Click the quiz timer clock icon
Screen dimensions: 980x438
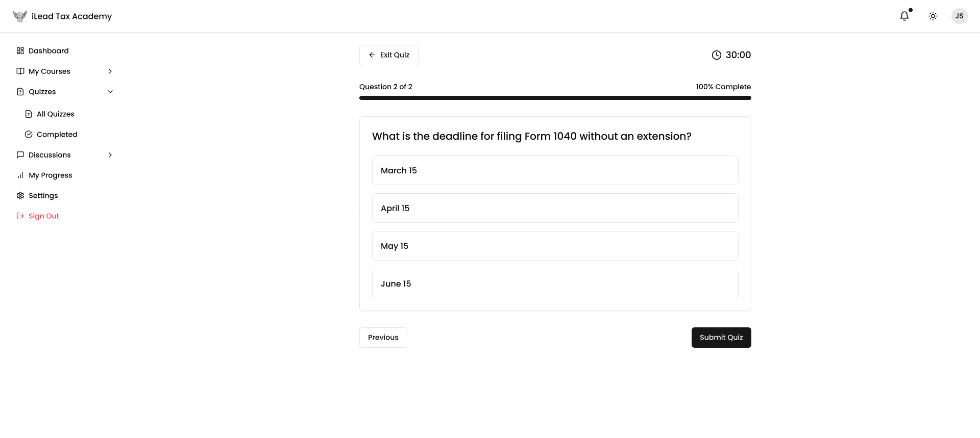[x=717, y=55]
